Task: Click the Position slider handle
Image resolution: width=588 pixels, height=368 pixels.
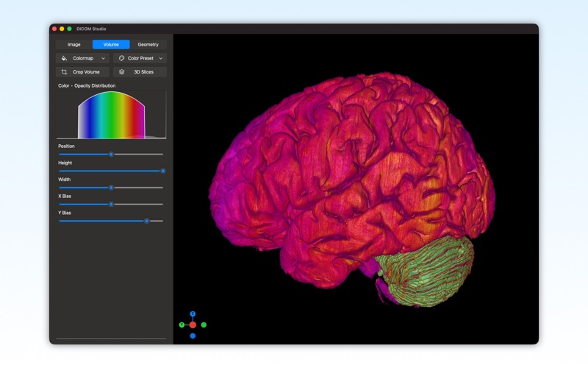Action: pyautogui.click(x=111, y=155)
